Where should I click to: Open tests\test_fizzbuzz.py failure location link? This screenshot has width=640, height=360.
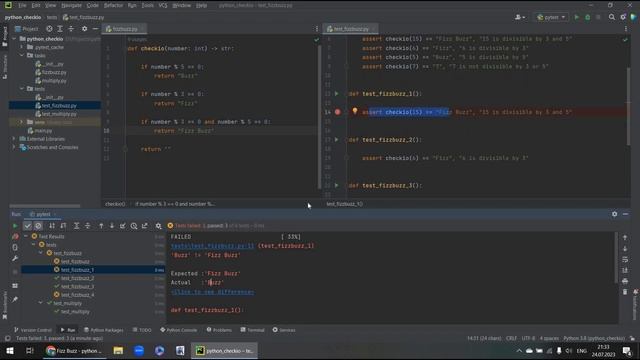[x=212, y=246]
